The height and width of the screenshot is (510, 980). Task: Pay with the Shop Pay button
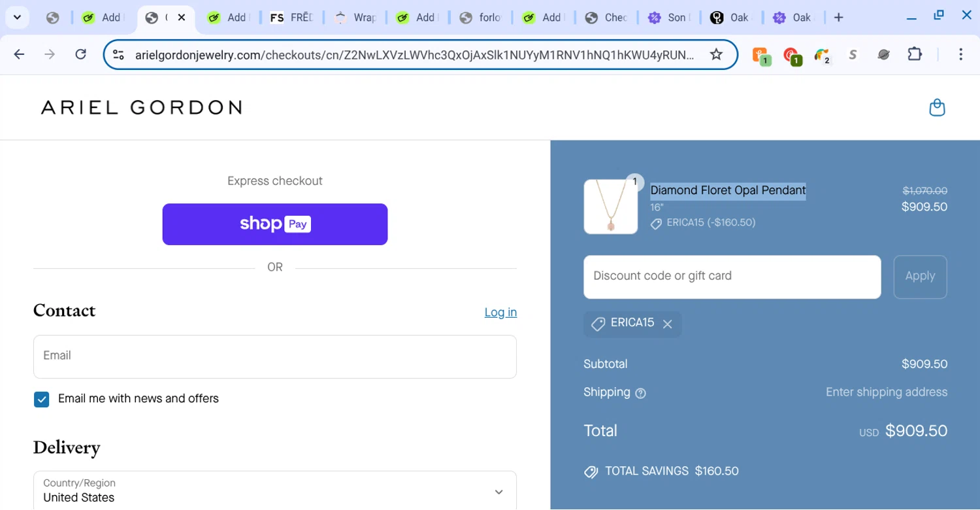click(275, 224)
